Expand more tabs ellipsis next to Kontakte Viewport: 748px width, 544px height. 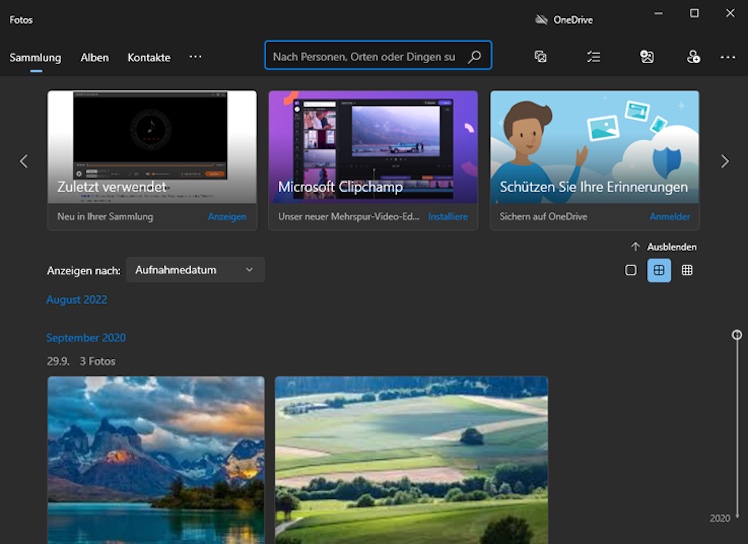[195, 57]
